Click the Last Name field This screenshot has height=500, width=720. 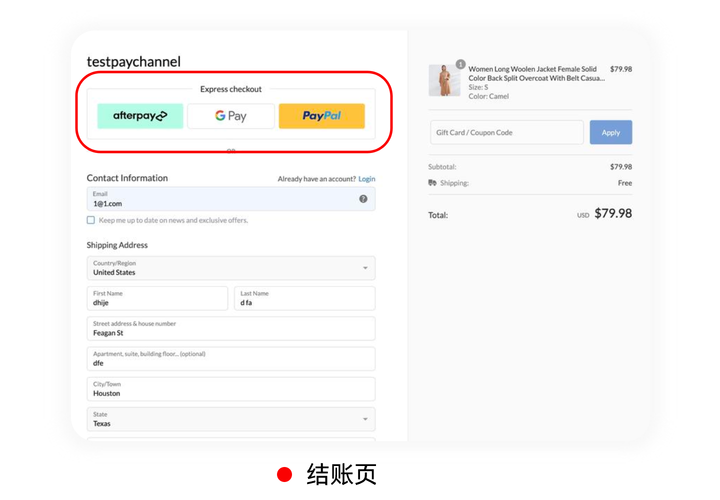click(305, 298)
